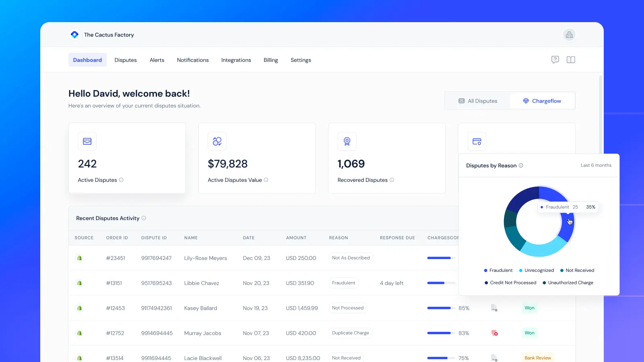The width and height of the screenshot is (644, 362).
Task: Click the info icon next to Active Disputes
Action: (122, 180)
